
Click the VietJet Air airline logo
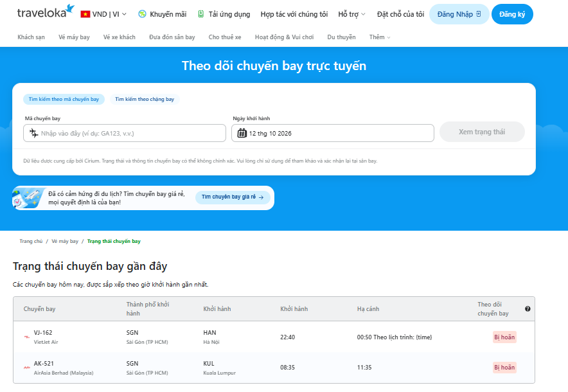27,337
